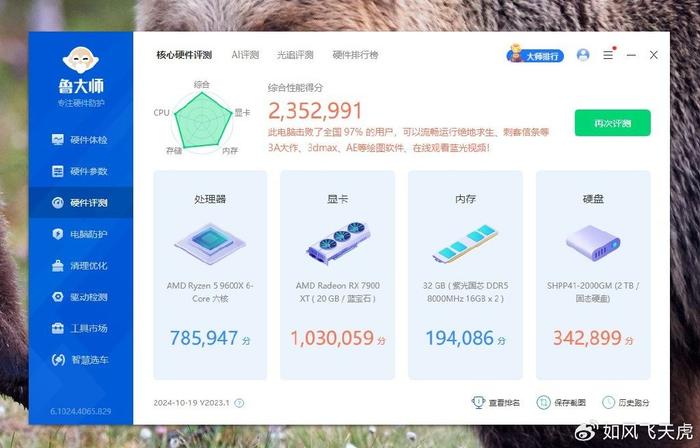Click the processor chip illustration
The image size is (700, 448).
point(210,244)
